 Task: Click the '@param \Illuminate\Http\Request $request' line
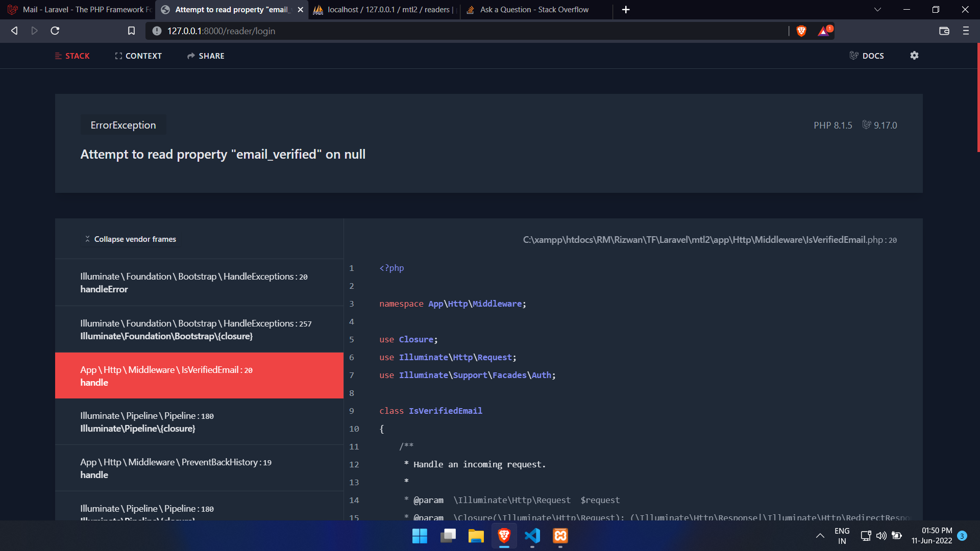[512, 500]
